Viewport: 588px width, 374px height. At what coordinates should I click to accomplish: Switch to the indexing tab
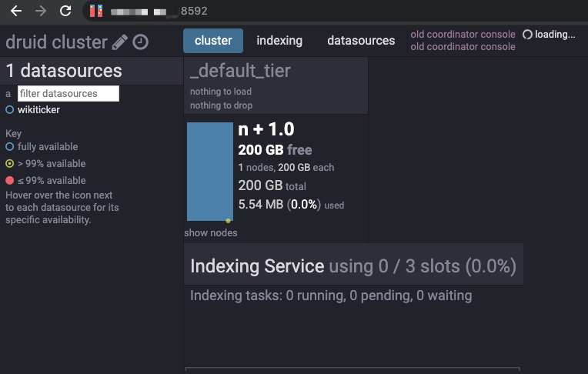[x=279, y=41]
